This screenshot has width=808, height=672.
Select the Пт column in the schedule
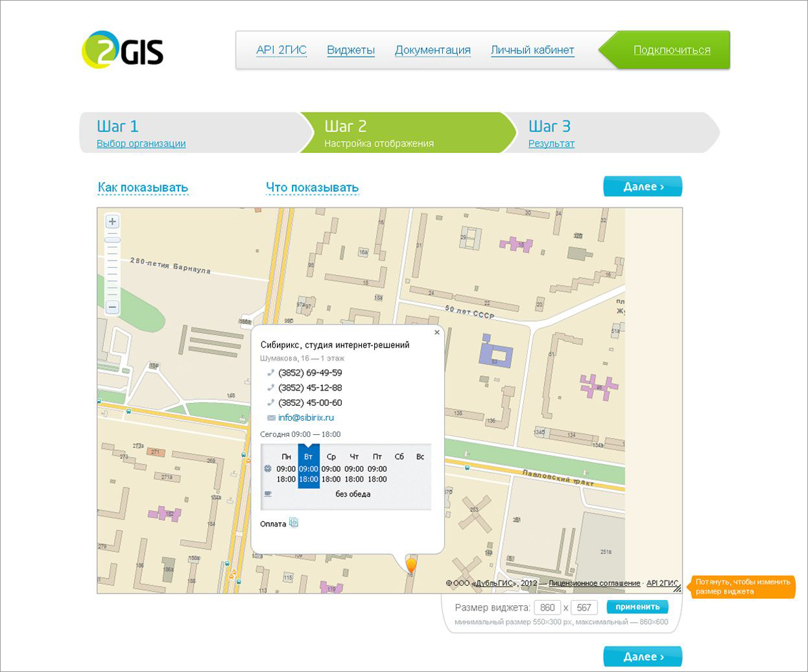377,468
